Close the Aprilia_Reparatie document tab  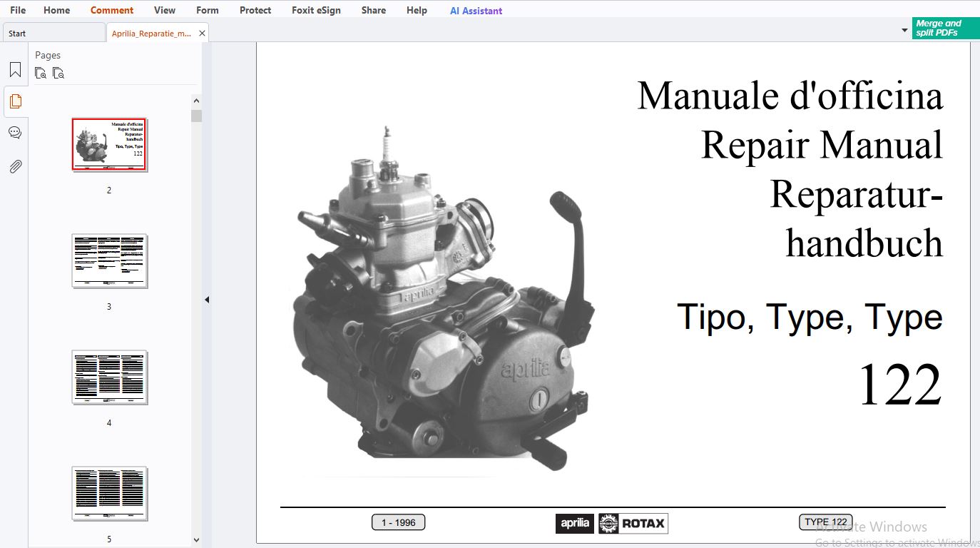tap(202, 34)
